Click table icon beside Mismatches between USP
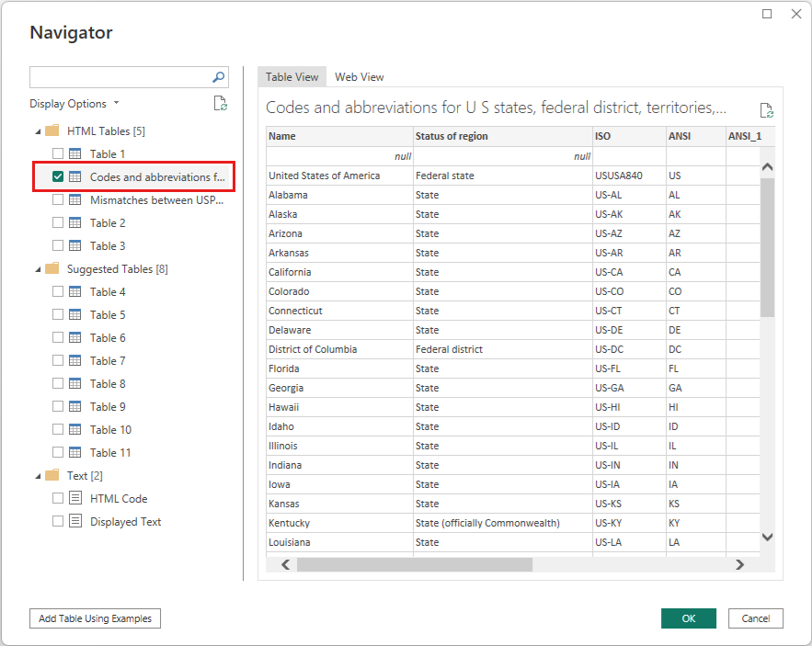 [75, 199]
